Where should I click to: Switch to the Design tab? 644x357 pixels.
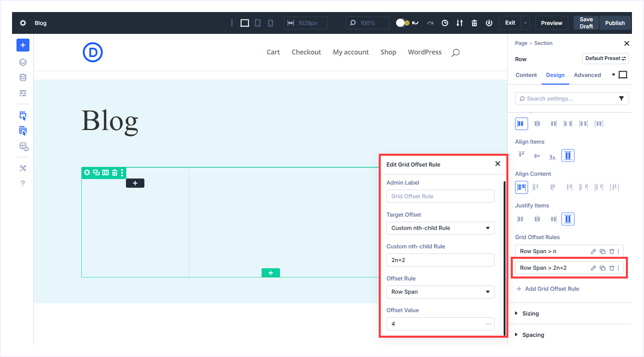click(x=555, y=75)
